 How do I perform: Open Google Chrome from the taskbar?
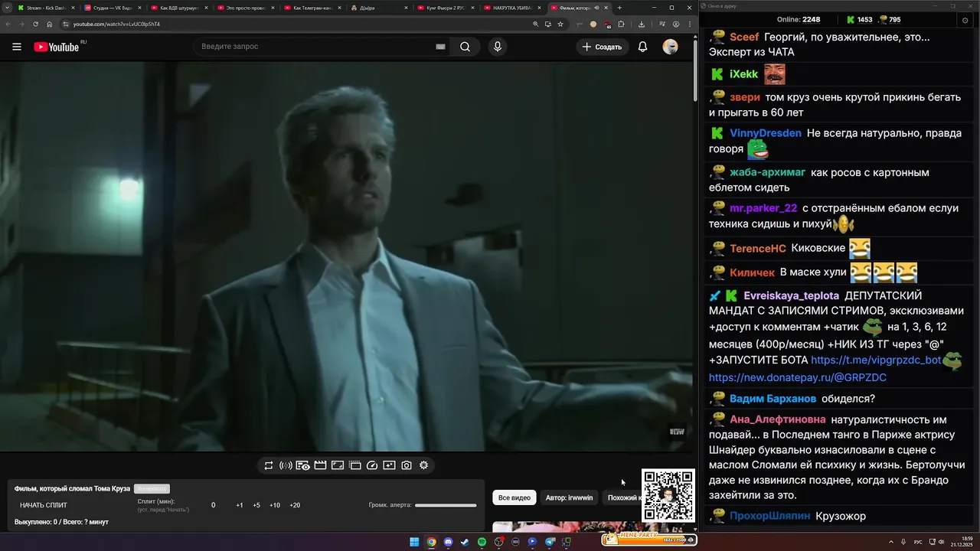(431, 542)
